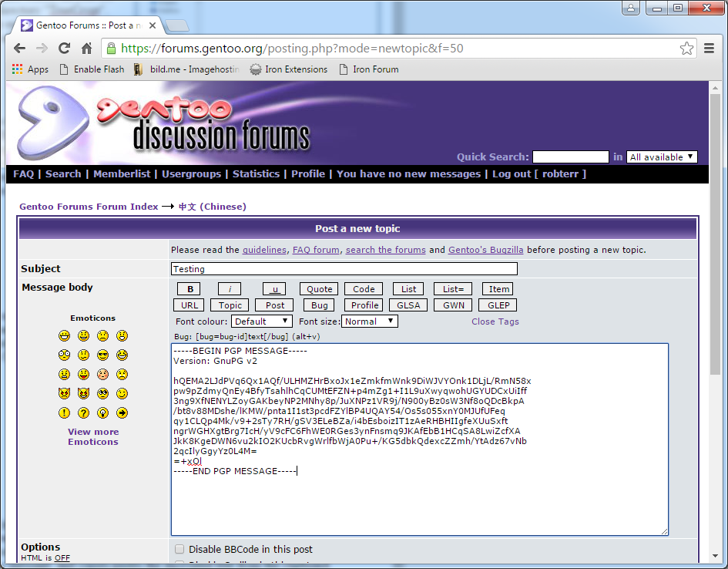Click the browser back arrow
728x569 pixels.
coord(19,49)
